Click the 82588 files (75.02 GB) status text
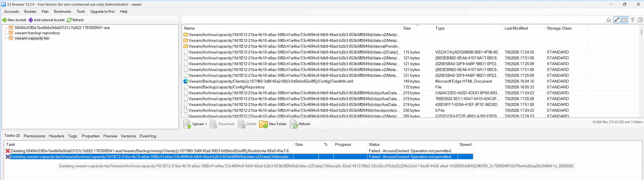The width and height of the screenshot is (644, 180). coord(618,122)
